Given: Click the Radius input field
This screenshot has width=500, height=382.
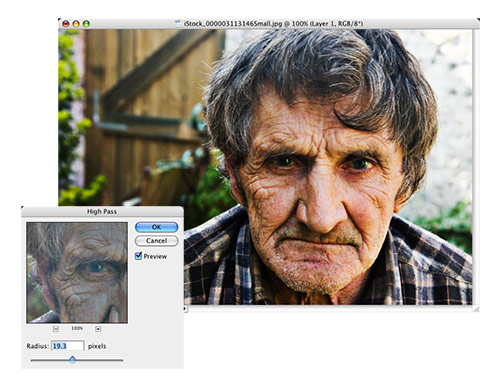Looking at the screenshot, I should coord(68,346).
